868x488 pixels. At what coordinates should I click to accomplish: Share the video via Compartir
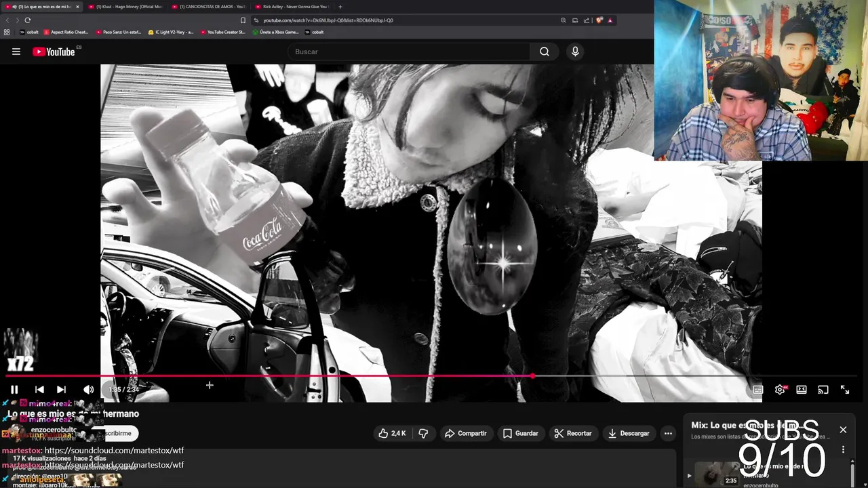[x=466, y=433]
